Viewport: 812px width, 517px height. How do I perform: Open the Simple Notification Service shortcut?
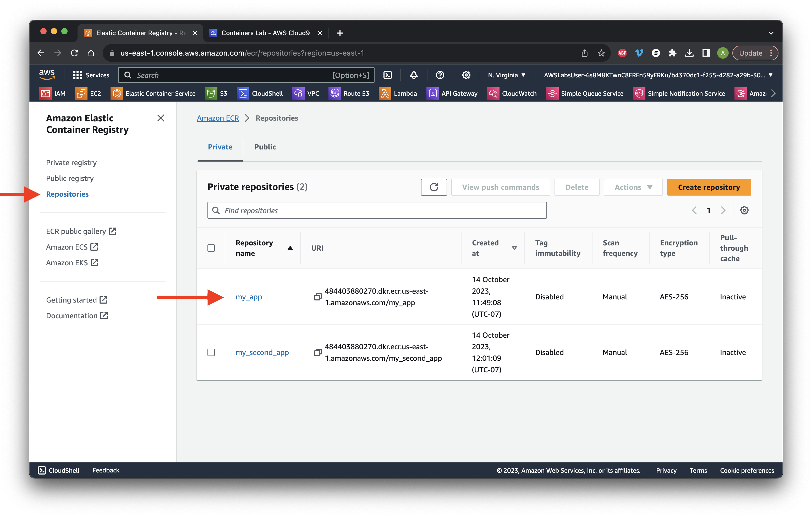click(679, 94)
